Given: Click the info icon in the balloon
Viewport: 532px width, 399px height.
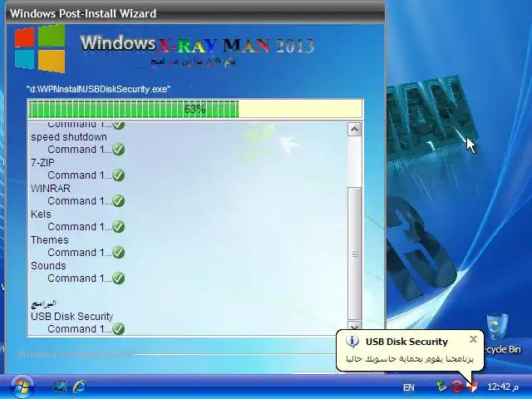Looking at the screenshot, I should pos(352,341).
